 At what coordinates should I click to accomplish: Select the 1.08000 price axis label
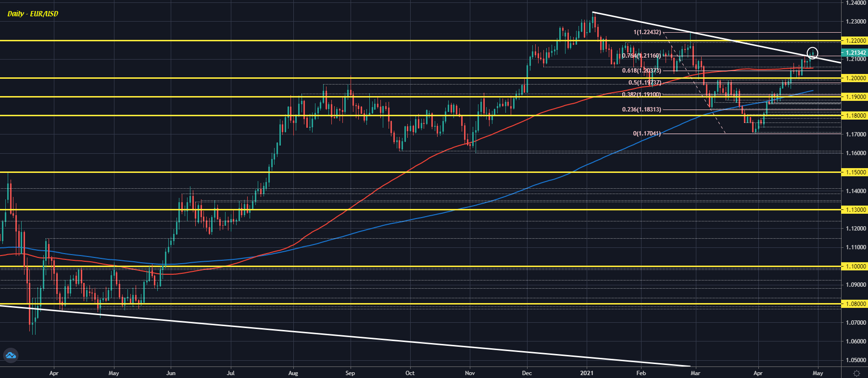(x=855, y=304)
